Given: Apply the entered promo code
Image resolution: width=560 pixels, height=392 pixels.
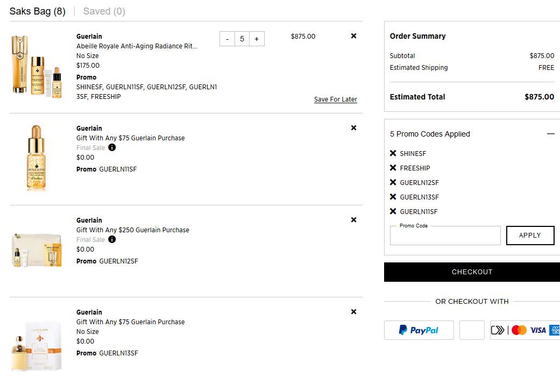Looking at the screenshot, I should [x=530, y=236].
